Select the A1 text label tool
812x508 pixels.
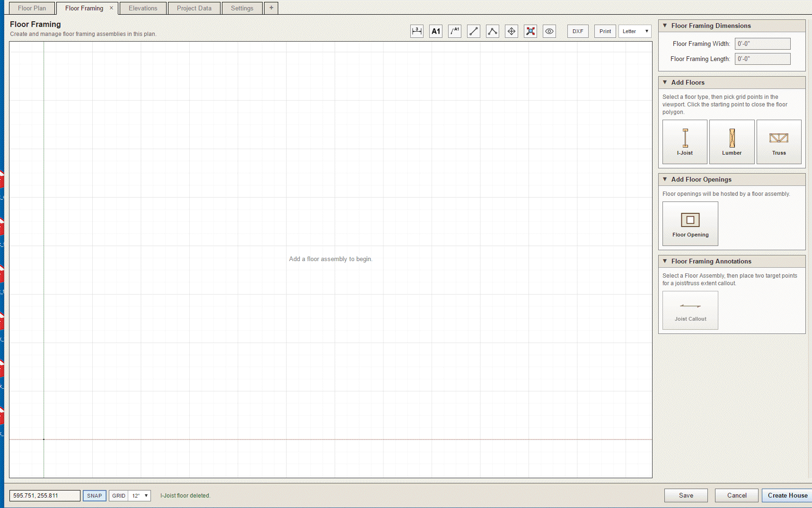coord(436,31)
